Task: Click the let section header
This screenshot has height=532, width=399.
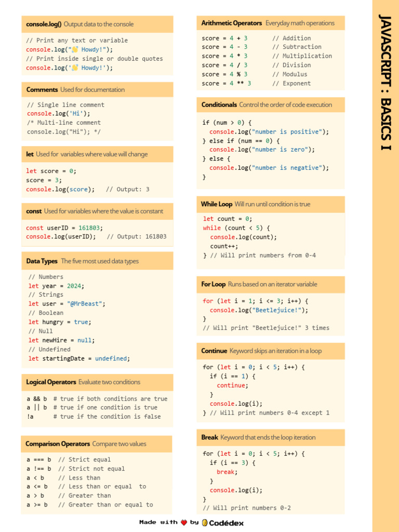Action: (30, 154)
